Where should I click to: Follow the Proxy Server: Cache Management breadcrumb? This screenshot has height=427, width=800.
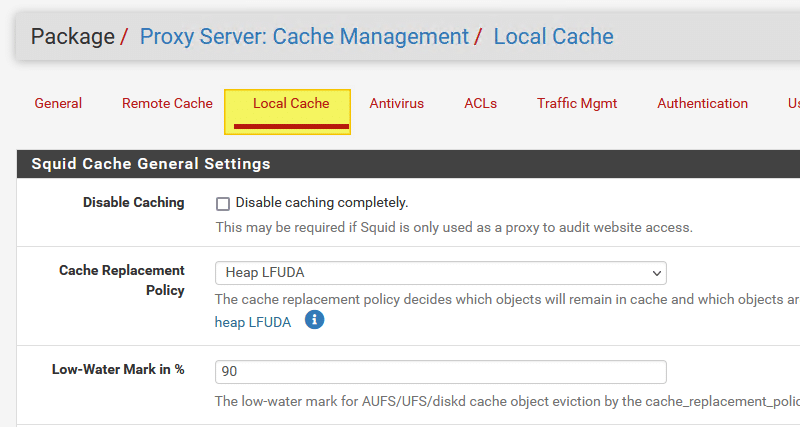tap(304, 37)
